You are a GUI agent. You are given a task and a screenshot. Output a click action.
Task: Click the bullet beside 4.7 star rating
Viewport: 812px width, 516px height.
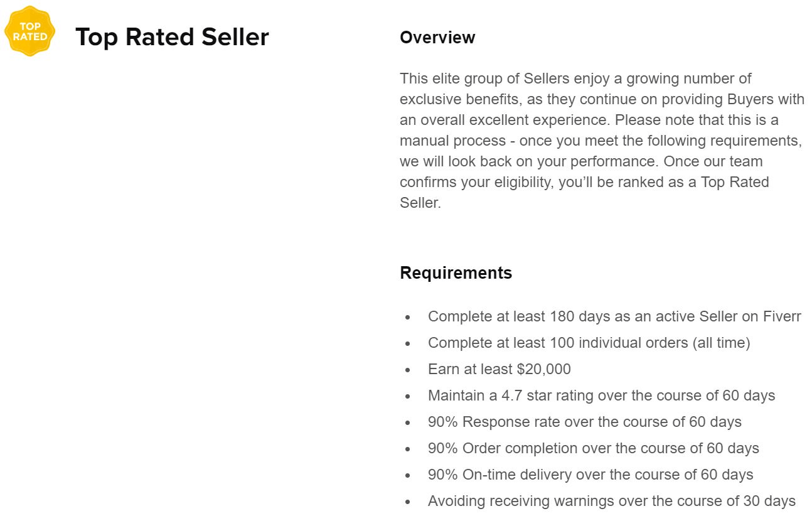(x=408, y=397)
